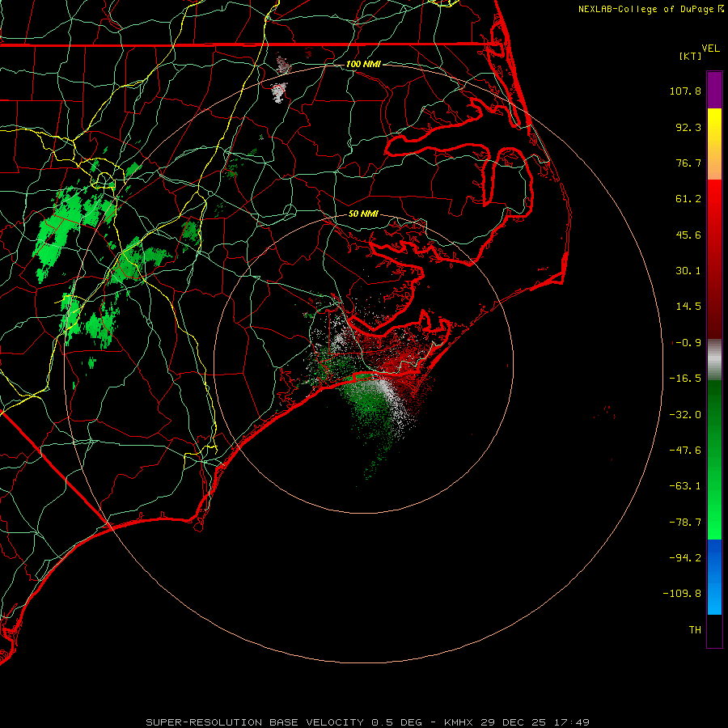
Task: Click the TH threshold label
Action: pos(695,630)
